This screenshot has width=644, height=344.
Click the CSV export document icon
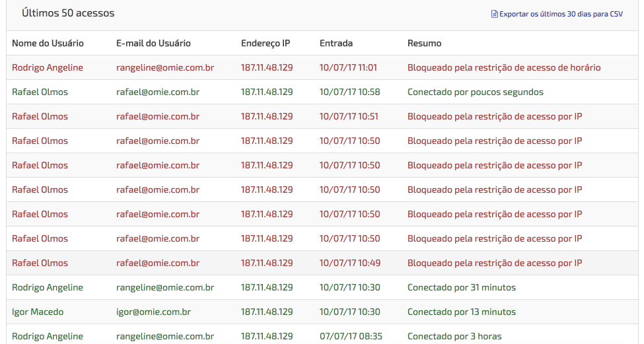click(x=495, y=14)
